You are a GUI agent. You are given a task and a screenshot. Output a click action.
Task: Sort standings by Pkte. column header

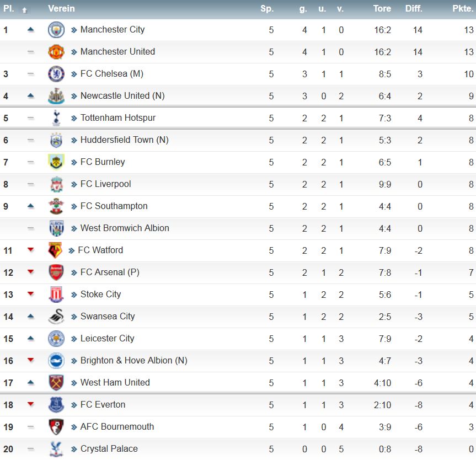[462, 8]
